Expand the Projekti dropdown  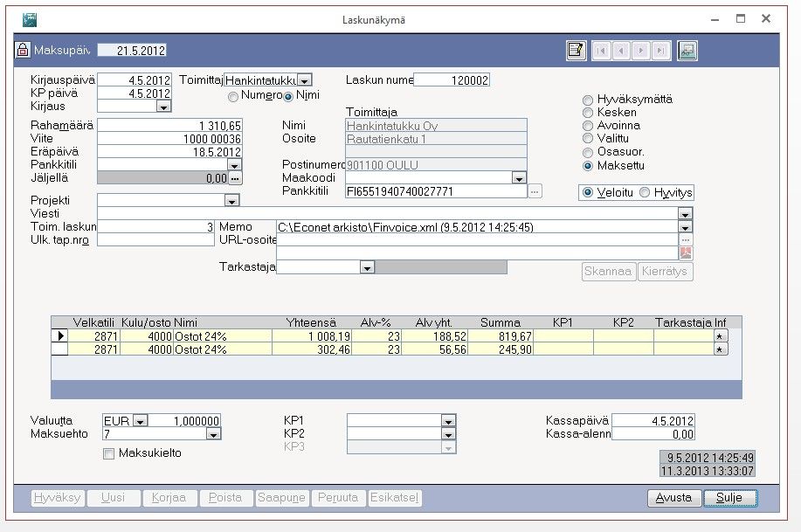(x=232, y=201)
